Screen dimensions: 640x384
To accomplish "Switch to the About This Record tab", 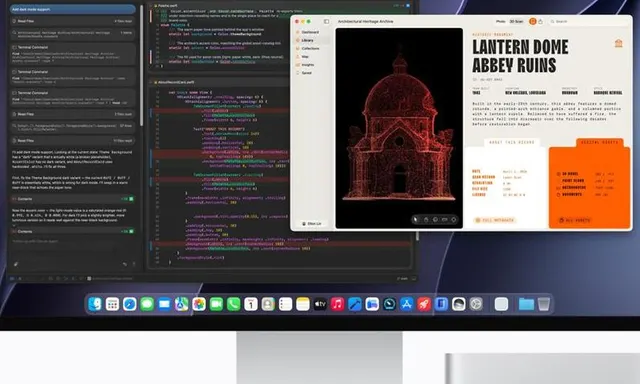I will click(512, 142).
